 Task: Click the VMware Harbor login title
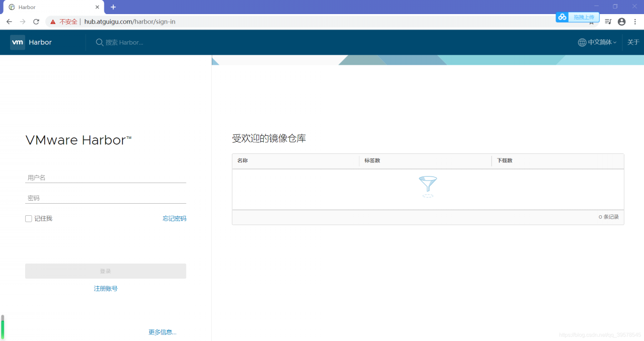[x=78, y=140]
